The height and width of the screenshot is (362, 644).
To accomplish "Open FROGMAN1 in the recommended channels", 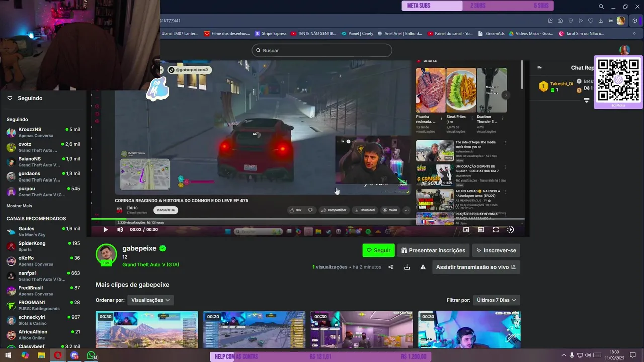I will 43,305.
